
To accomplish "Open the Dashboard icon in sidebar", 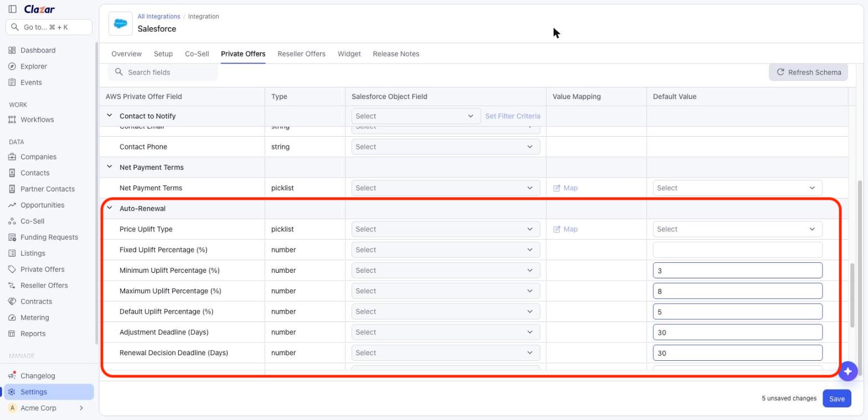I will [12, 50].
